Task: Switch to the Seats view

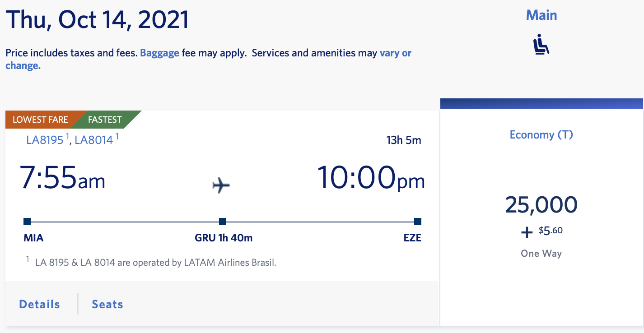Action: tap(107, 304)
